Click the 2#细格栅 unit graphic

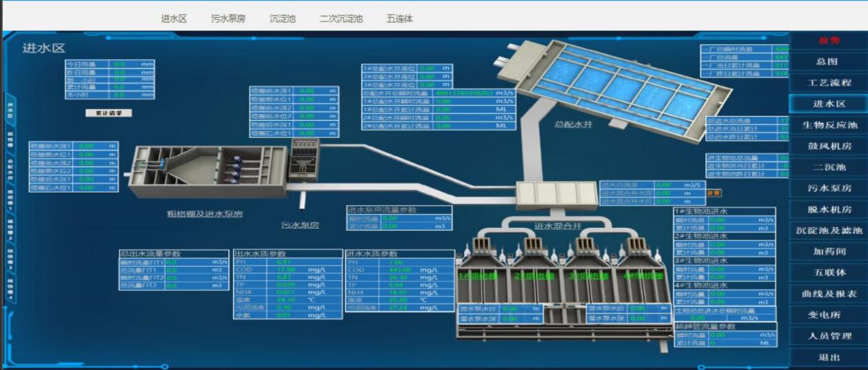(x=534, y=269)
